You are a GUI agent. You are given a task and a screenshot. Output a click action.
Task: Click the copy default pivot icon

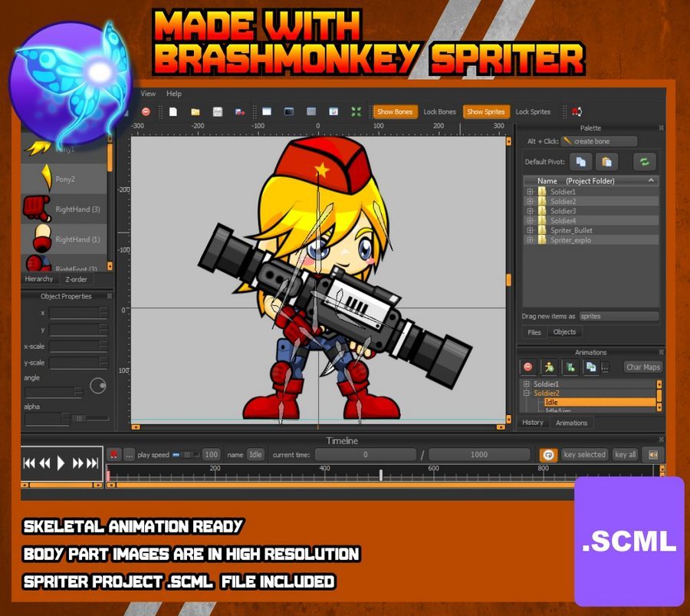(581, 162)
